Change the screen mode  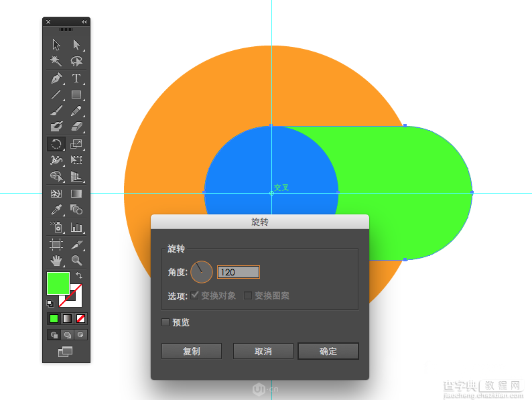[x=65, y=352]
